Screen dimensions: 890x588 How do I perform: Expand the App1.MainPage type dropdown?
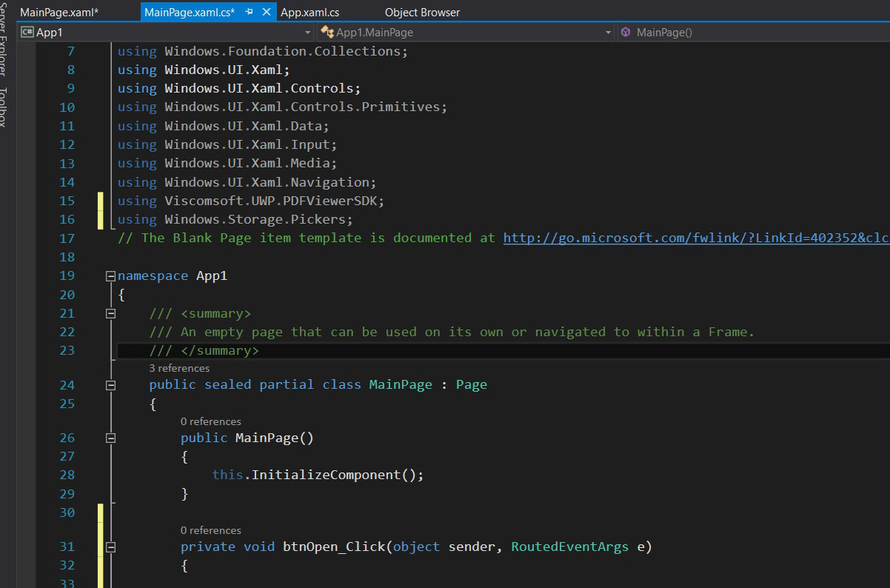(608, 33)
